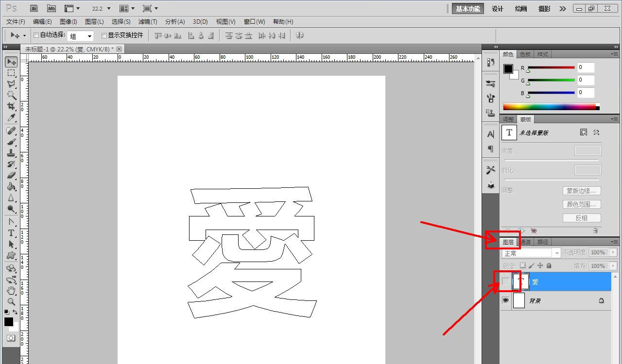Toggle lock image pixels
Screen dimensions: 622x364
coord(531,265)
